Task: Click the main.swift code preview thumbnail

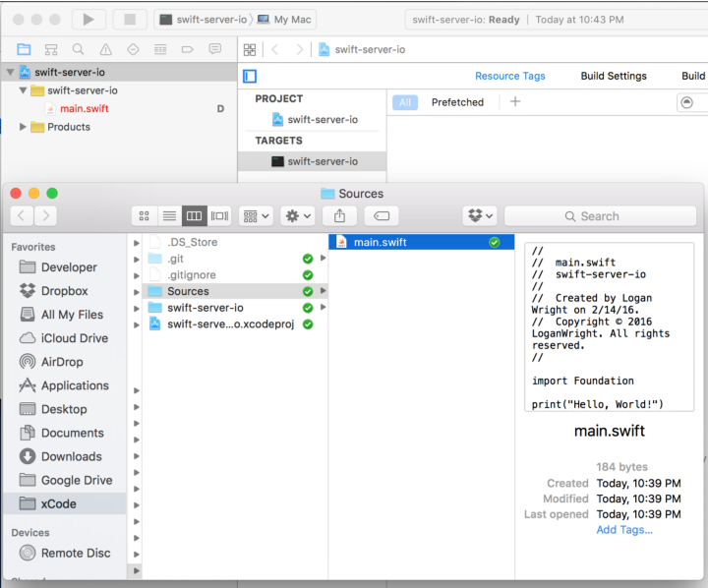Action: [609, 327]
